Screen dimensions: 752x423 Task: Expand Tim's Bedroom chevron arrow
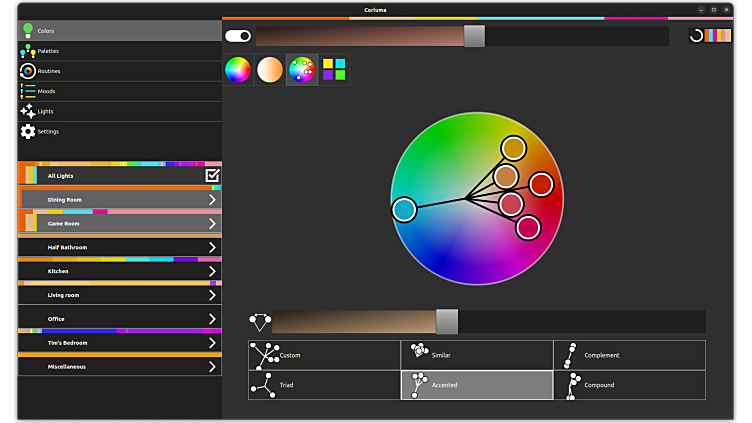point(212,343)
